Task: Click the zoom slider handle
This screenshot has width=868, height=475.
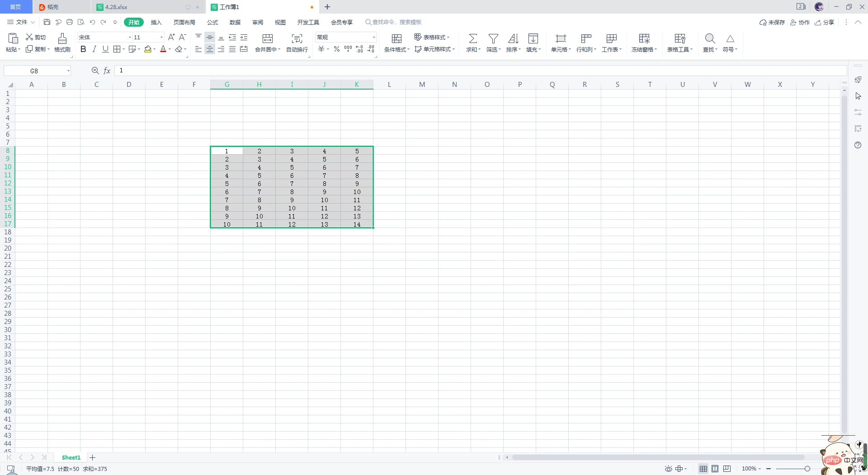Action: [x=807, y=469]
